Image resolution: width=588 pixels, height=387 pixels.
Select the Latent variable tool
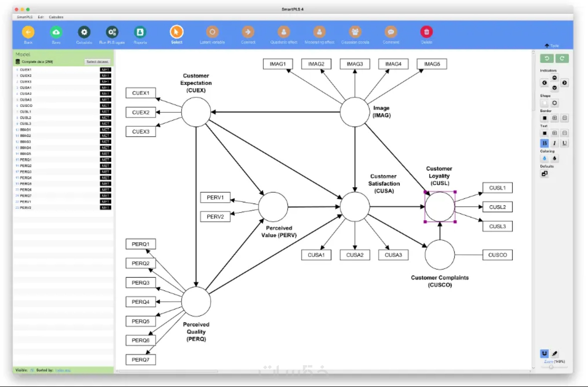(212, 32)
